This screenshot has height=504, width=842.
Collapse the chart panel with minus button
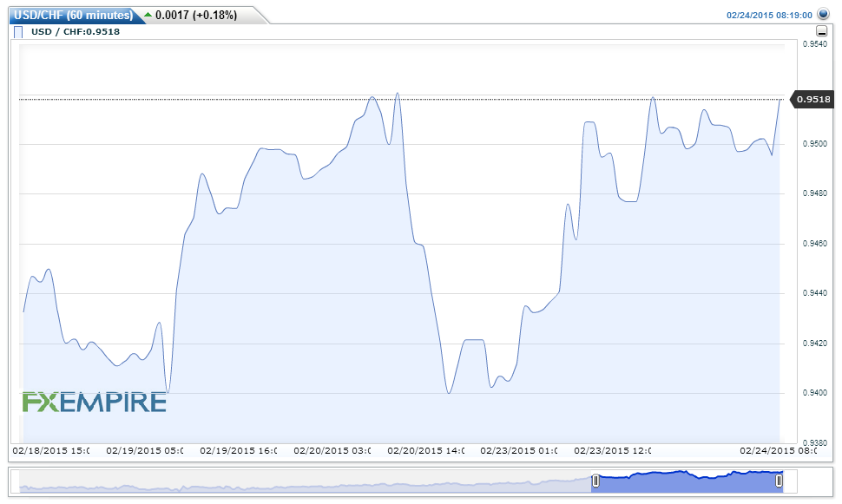tap(821, 31)
